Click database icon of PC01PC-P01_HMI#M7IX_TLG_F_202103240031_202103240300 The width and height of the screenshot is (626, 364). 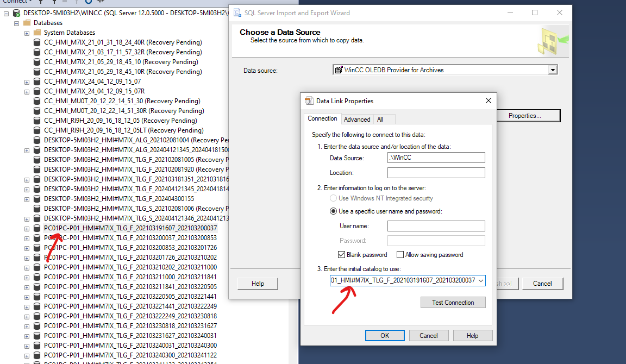click(x=37, y=345)
